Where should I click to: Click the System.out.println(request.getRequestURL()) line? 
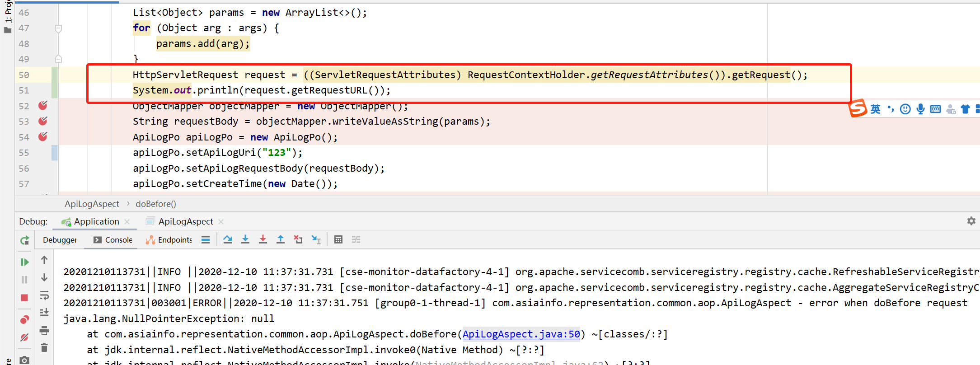(261, 90)
